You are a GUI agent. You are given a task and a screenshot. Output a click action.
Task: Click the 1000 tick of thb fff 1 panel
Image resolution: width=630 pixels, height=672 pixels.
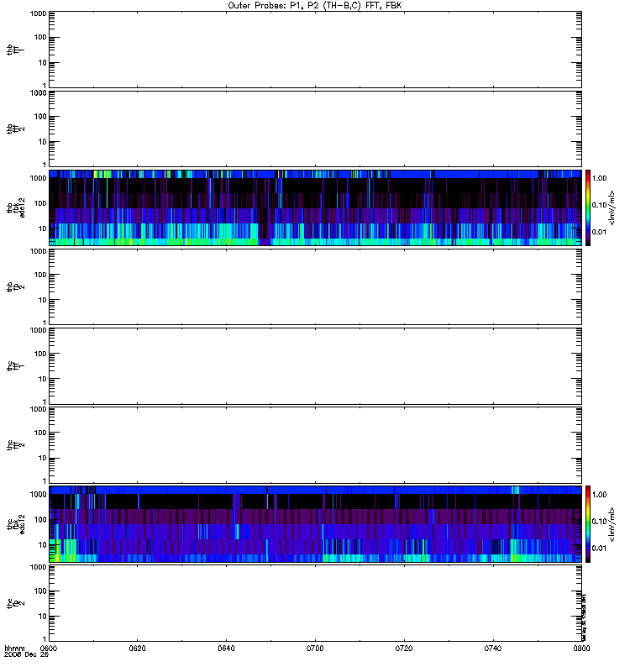(x=38, y=13)
